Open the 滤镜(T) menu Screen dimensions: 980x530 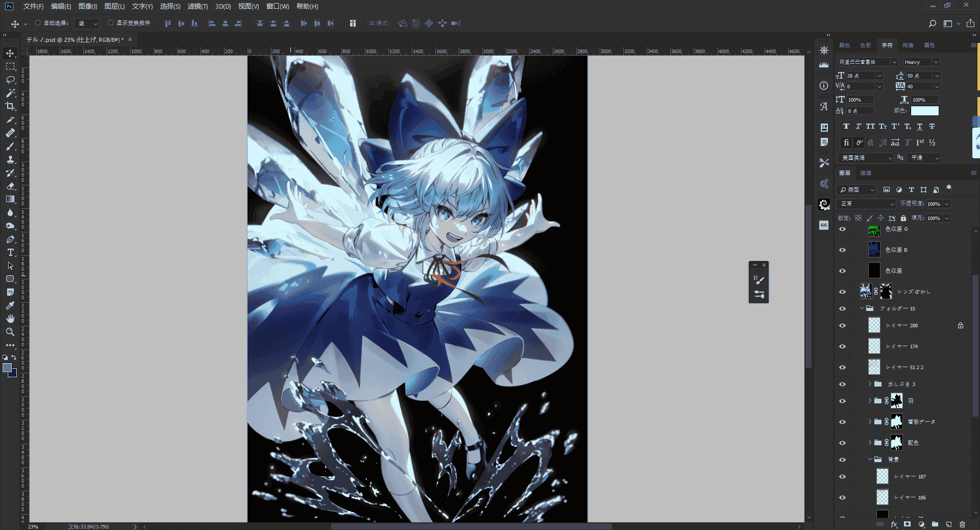coord(198,6)
